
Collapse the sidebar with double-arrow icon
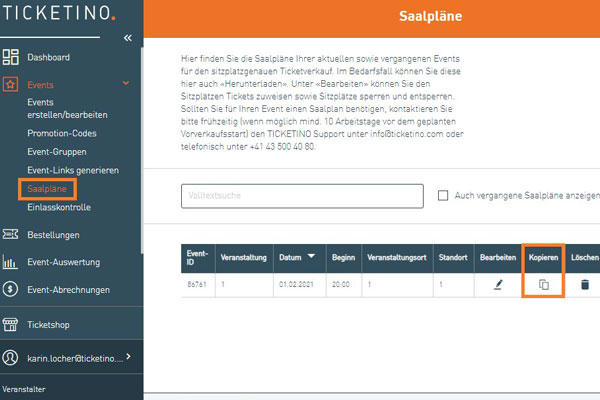pos(128,37)
